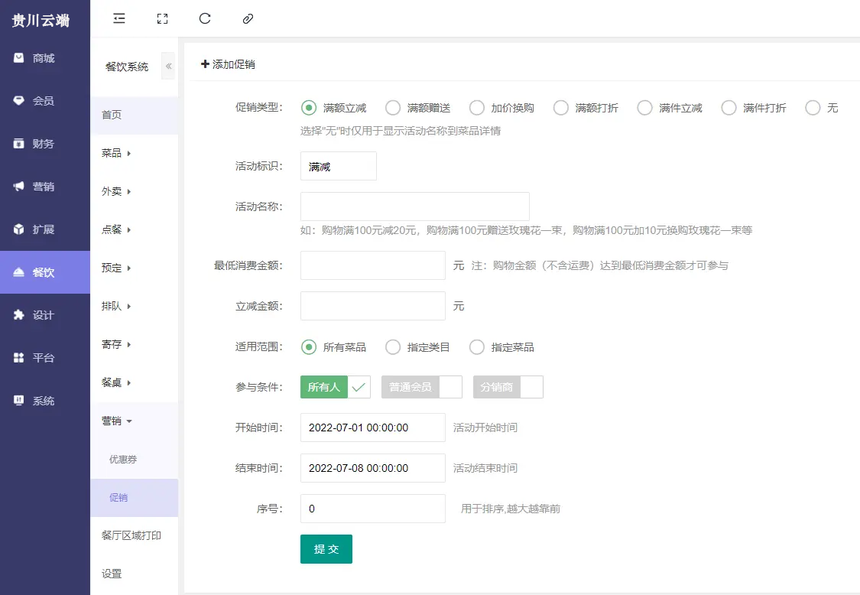Click the 添加促销 heading text
860x595 pixels.
pyautogui.click(x=234, y=64)
